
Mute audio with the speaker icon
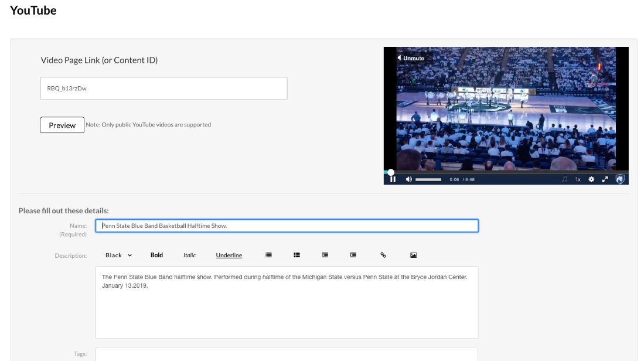pyautogui.click(x=408, y=179)
